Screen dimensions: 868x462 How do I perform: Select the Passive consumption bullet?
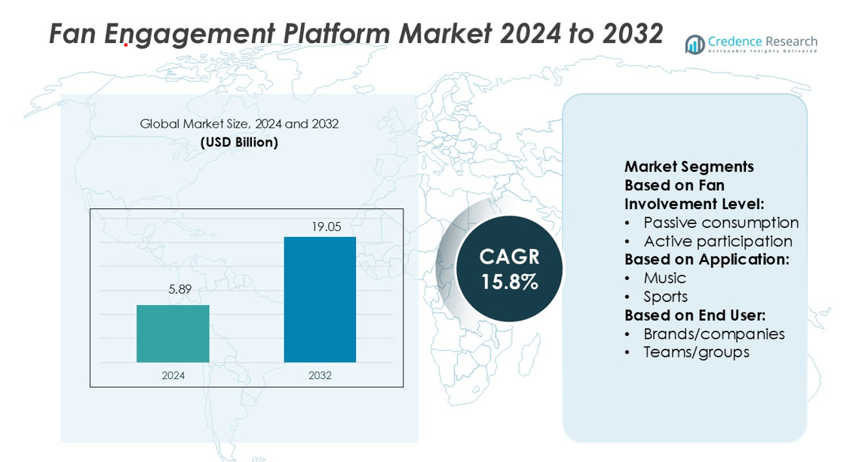(720, 223)
